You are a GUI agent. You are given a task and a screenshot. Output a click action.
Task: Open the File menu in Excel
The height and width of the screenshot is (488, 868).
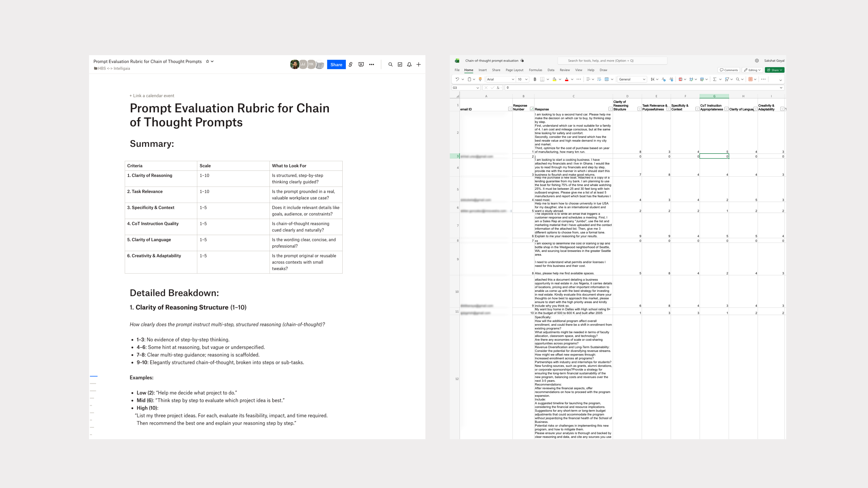click(x=457, y=70)
